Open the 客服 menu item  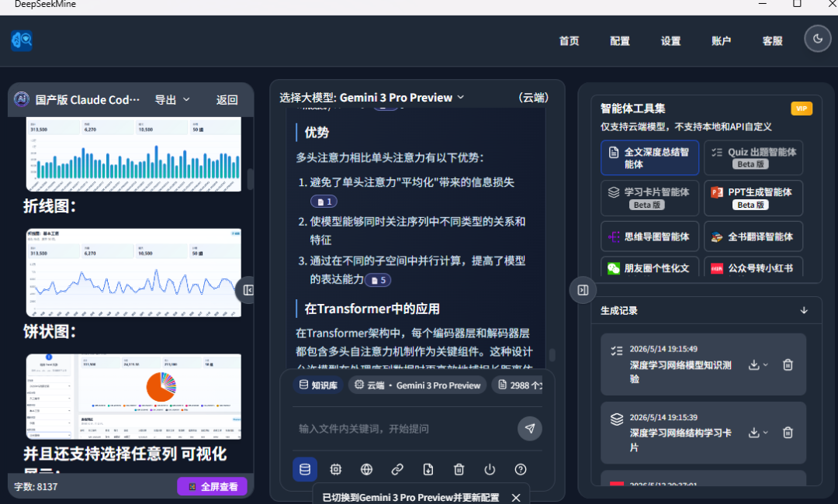click(x=772, y=41)
